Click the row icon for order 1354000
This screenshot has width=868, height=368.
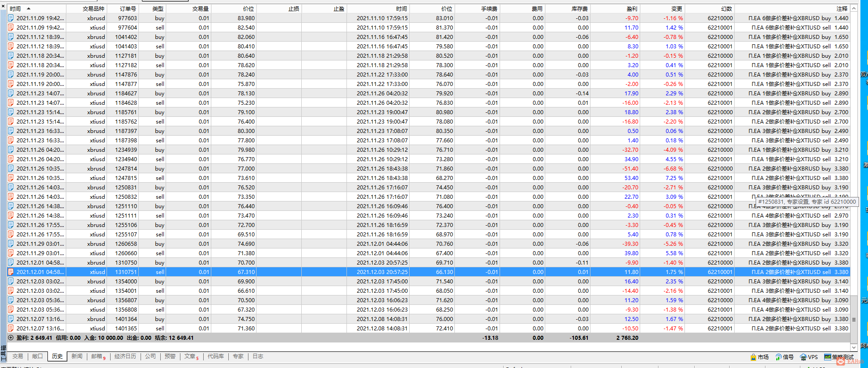click(x=11, y=282)
